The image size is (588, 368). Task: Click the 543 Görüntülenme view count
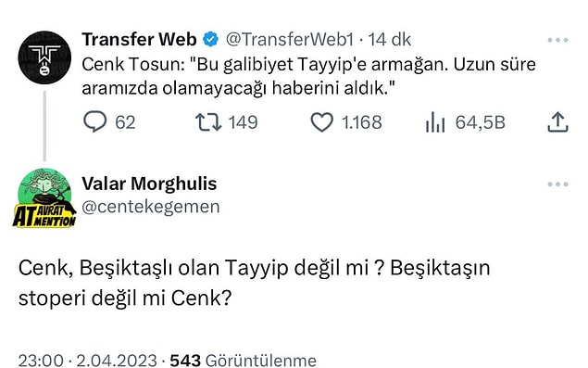click(243, 361)
